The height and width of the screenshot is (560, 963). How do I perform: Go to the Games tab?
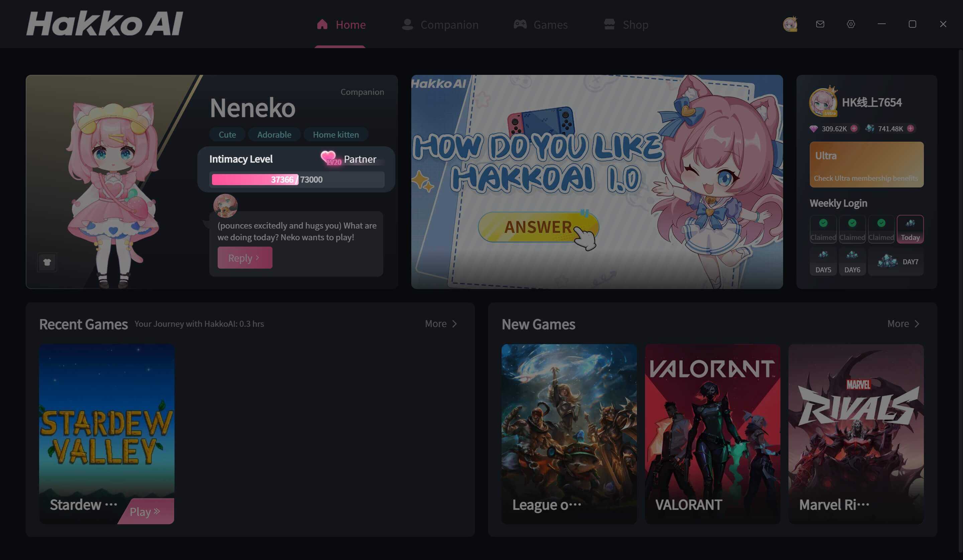(x=540, y=24)
